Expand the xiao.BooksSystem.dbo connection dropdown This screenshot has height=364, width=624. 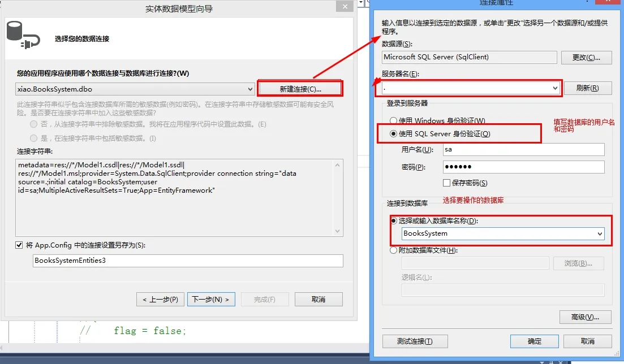coord(250,89)
